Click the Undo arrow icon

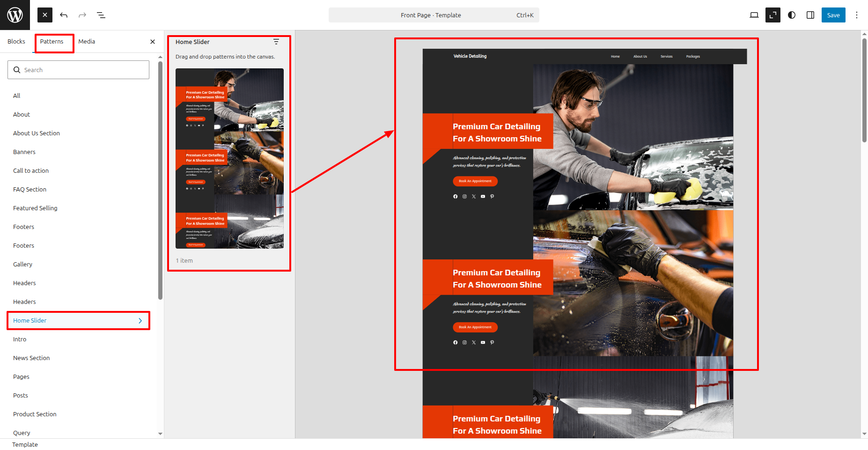(x=64, y=15)
